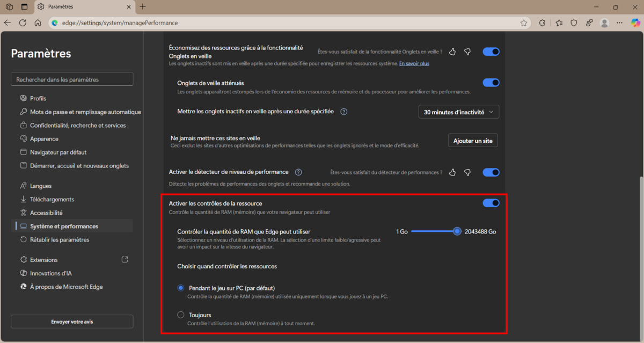Give thumbs down for the détecteur de performances

(x=467, y=172)
